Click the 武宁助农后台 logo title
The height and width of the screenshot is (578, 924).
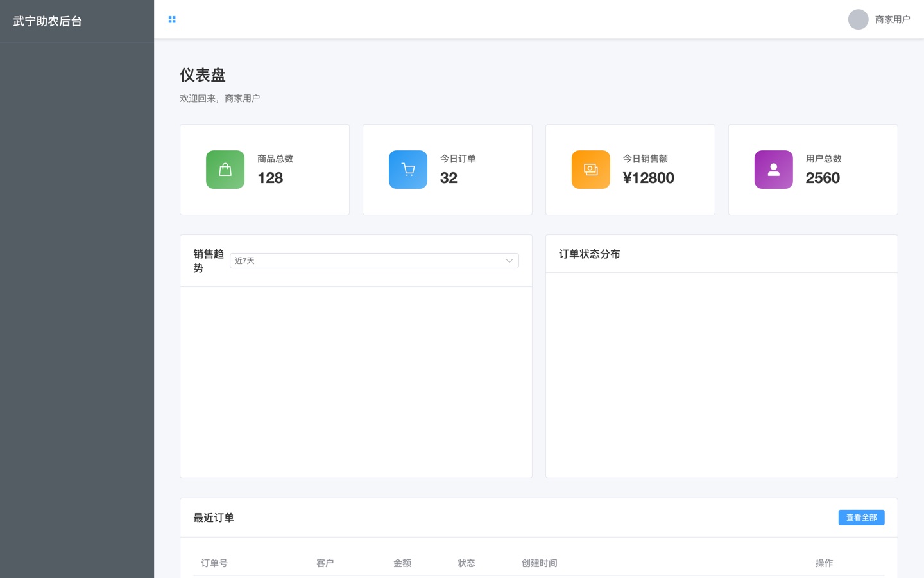point(47,21)
